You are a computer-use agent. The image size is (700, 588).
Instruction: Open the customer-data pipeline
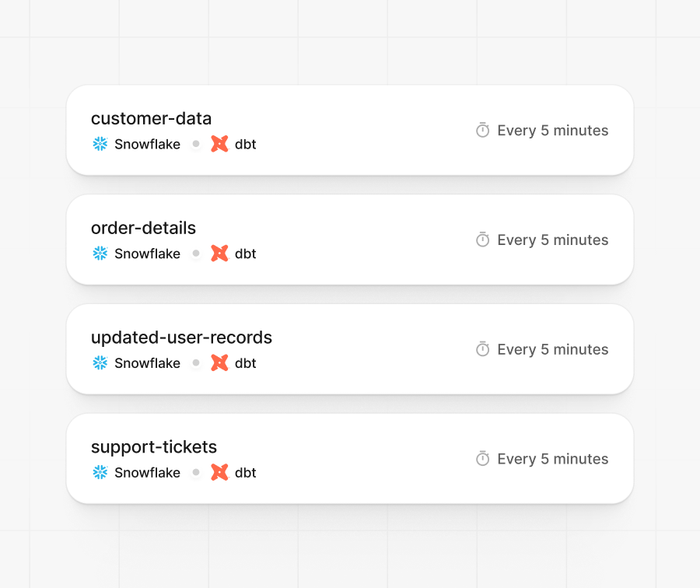[151, 118]
